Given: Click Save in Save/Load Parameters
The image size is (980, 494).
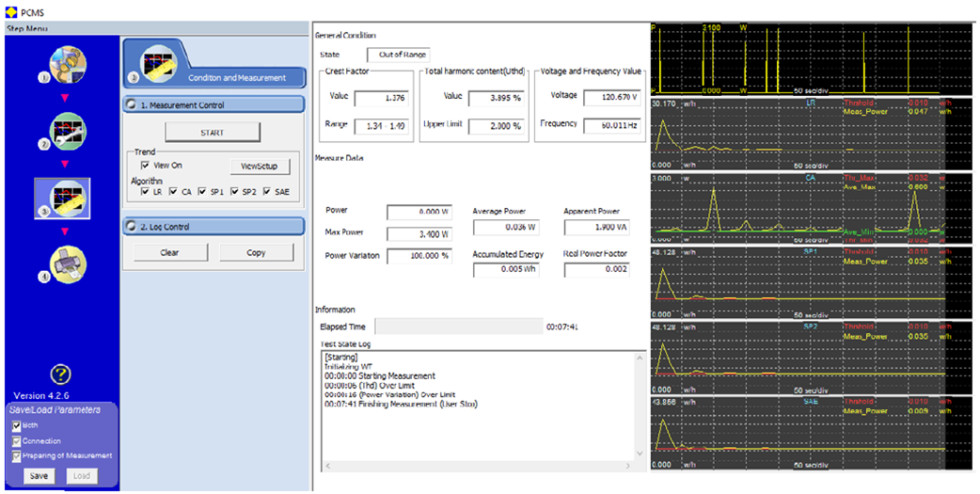Looking at the screenshot, I should [39, 475].
